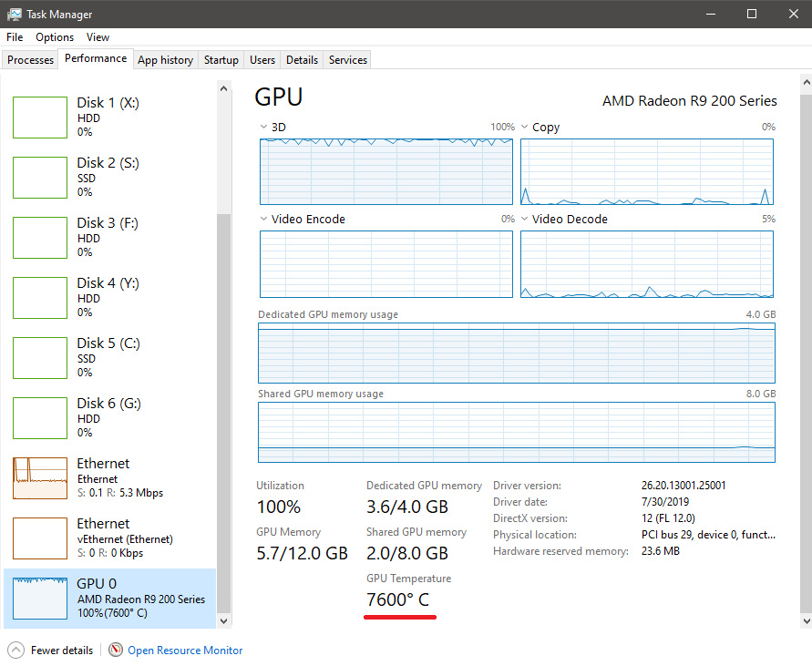Viewport: 812px width, 666px height.
Task: Open the View menu
Action: [x=98, y=37]
